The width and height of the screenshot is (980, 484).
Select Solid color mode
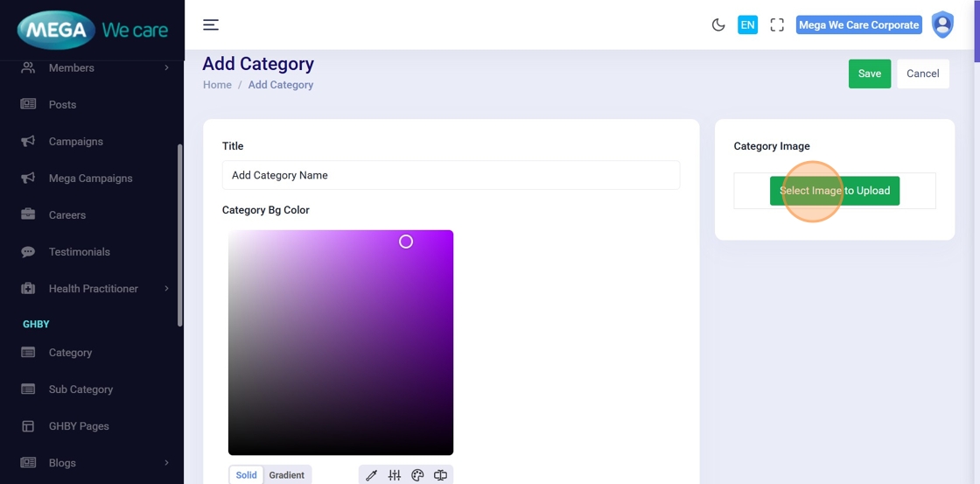point(247,475)
